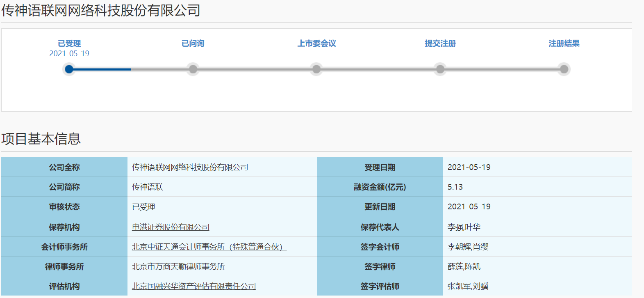644x298 pixels.
Task: Click the 2021-05-19 date under 已受理
Action: [x=69, y=54]
